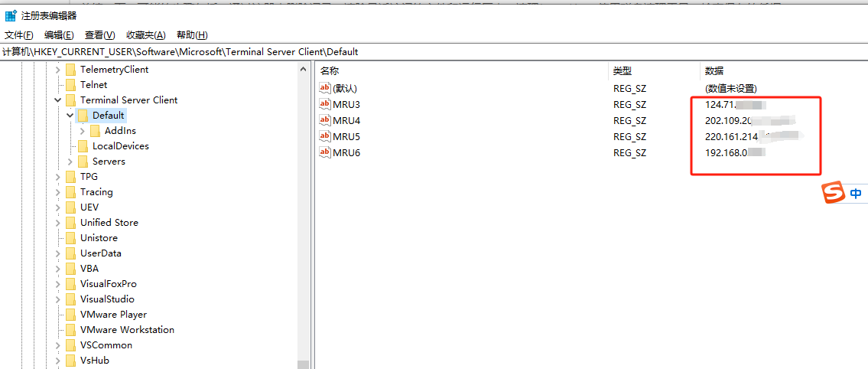
Task: Expand the Tracing key
Action: tap(57, 192)
